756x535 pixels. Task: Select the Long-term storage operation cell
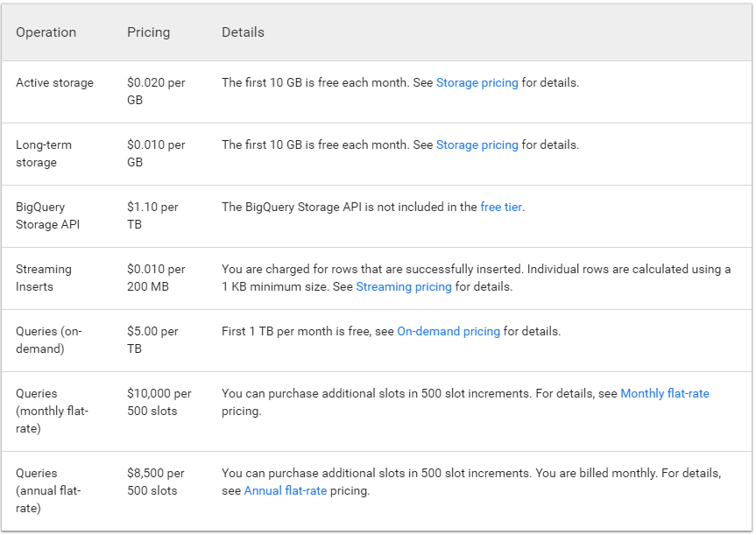click(44, 154)
